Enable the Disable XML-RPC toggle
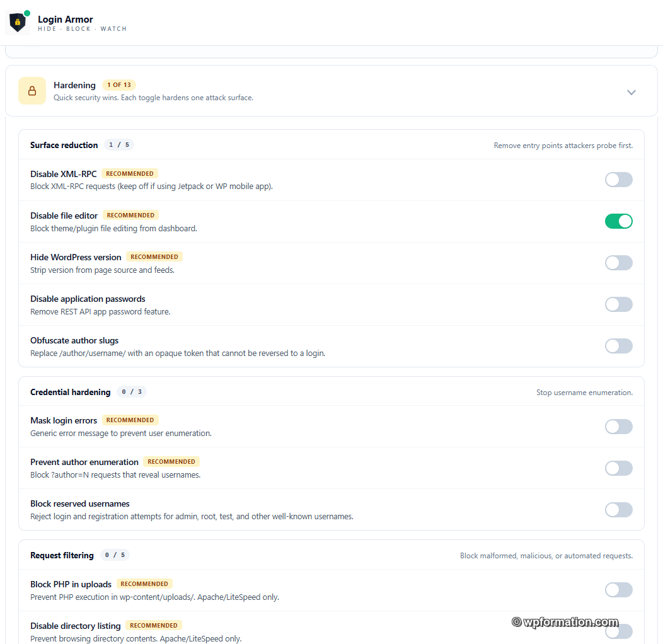 point(619,180)
